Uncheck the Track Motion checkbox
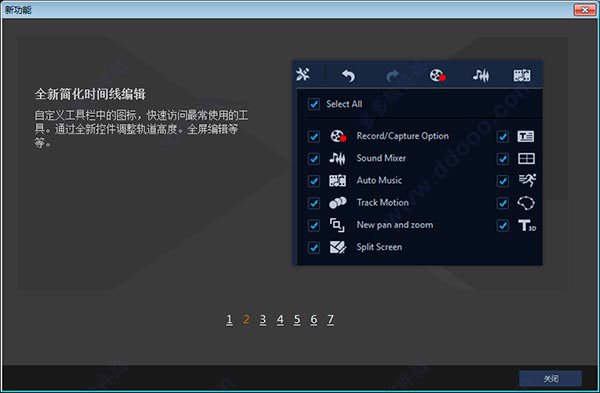 pos(314,203)
